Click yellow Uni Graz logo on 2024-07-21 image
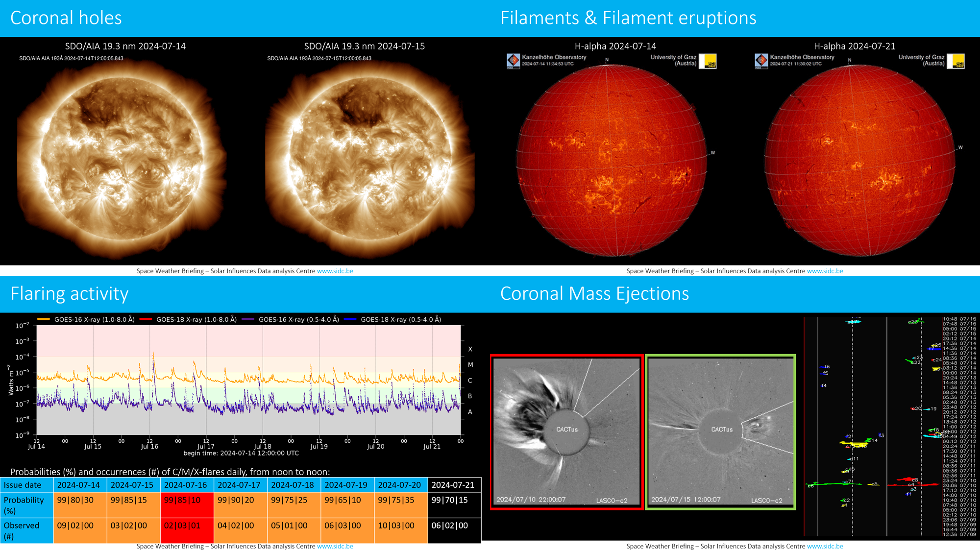The width and height of the screenshot is (980, 551). [955, 61]
